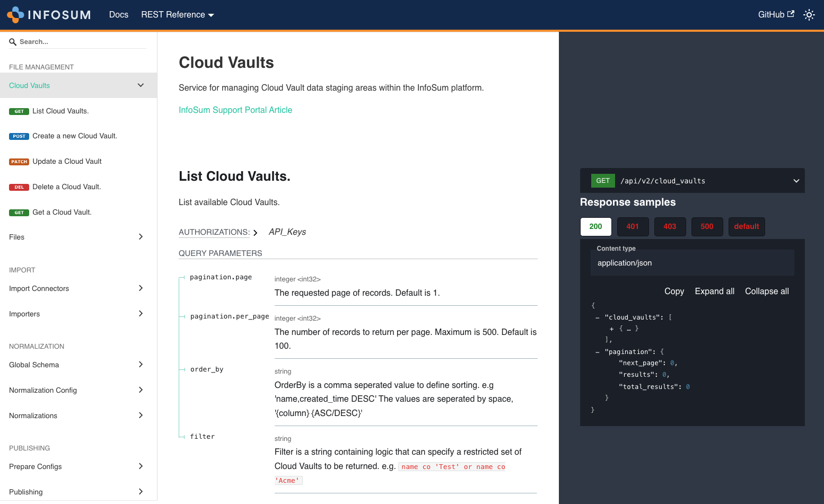Expand the Normalization Config section
824x504 pixels.
[78, 390]
